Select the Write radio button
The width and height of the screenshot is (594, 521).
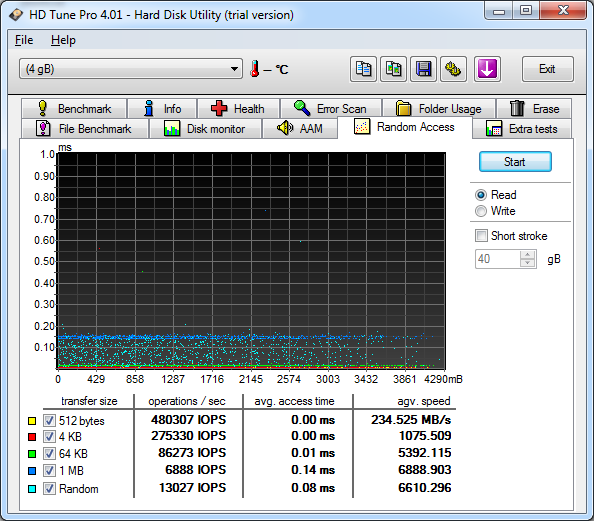(481, 211)
